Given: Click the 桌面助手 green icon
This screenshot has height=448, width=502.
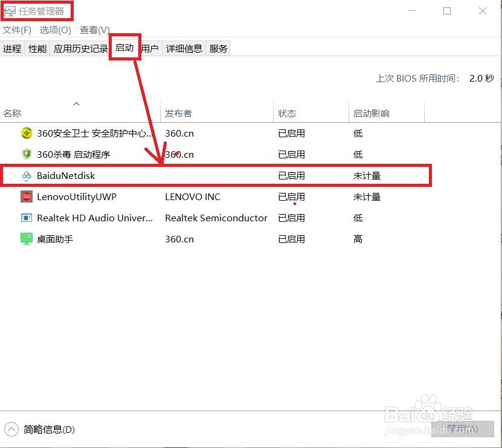Looking at the screenshot, I should tap(26, 239).
